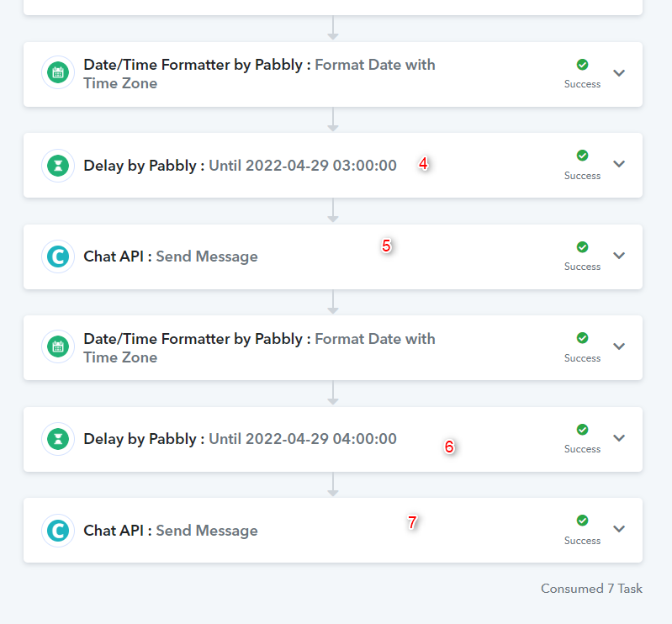Click Success status on second Date/Time Formatter
The width and height of the screenshot is (672, 624).
tap(582, 358)
